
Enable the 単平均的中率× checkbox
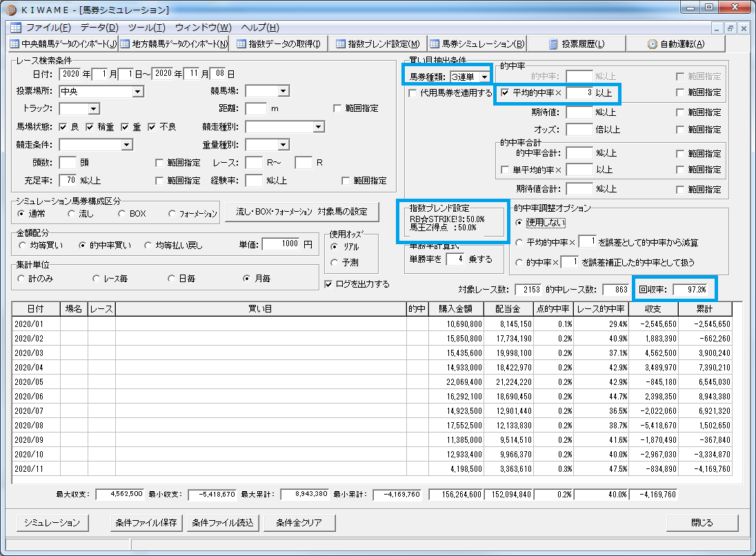pos(505,170)
